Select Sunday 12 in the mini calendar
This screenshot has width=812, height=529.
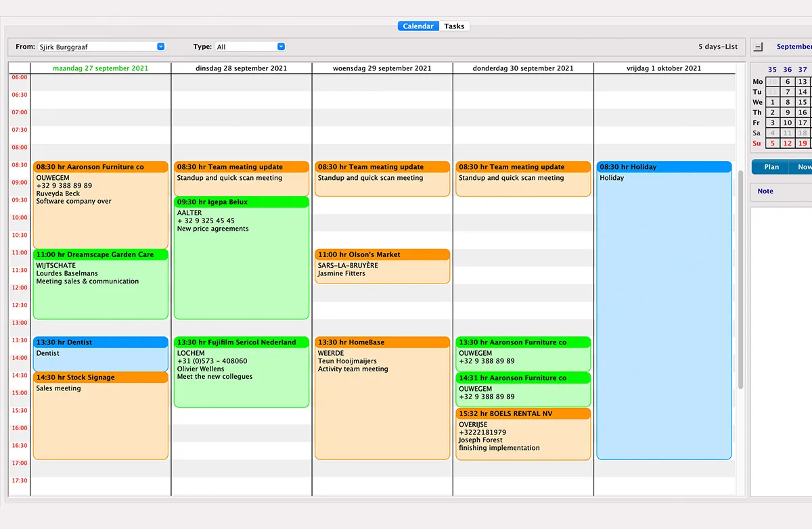click(788, 143)
